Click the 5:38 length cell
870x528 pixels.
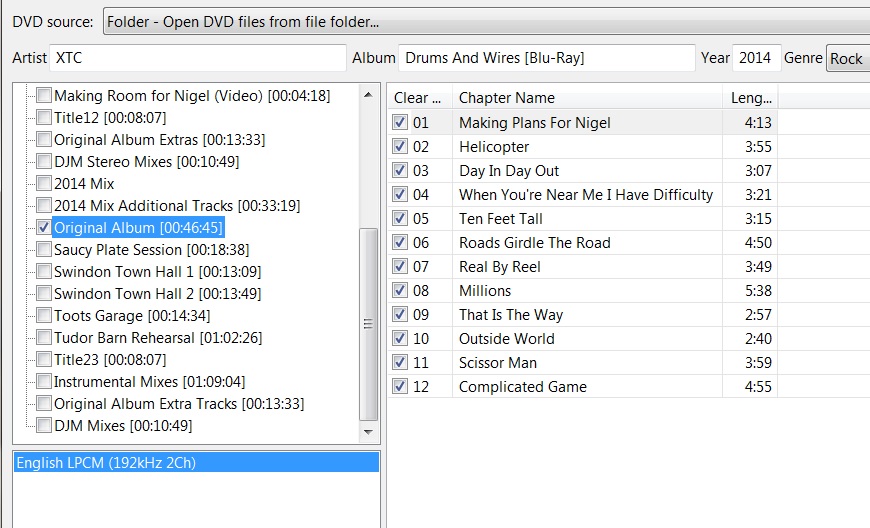point(758,291)
